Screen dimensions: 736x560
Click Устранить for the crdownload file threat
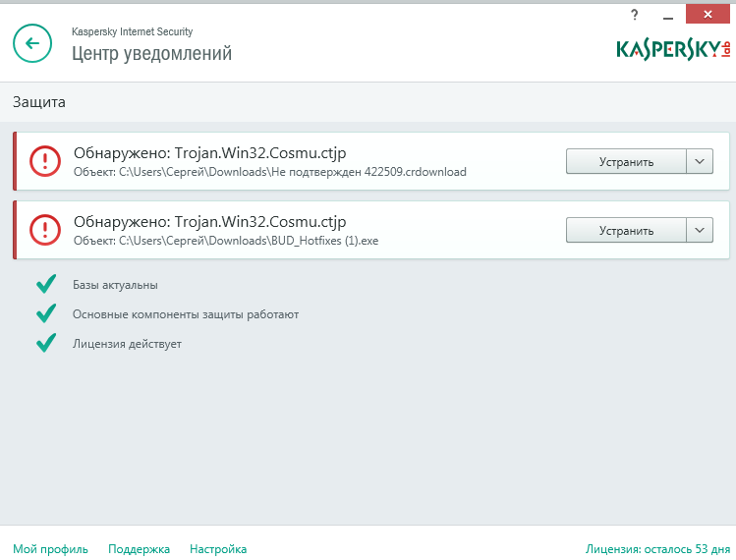(x=626, y=161)
